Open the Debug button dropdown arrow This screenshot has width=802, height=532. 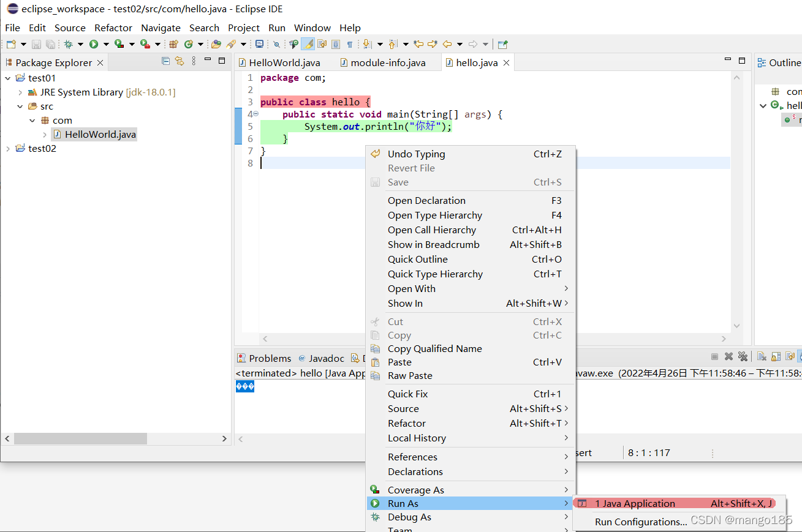tap(80, 44)
